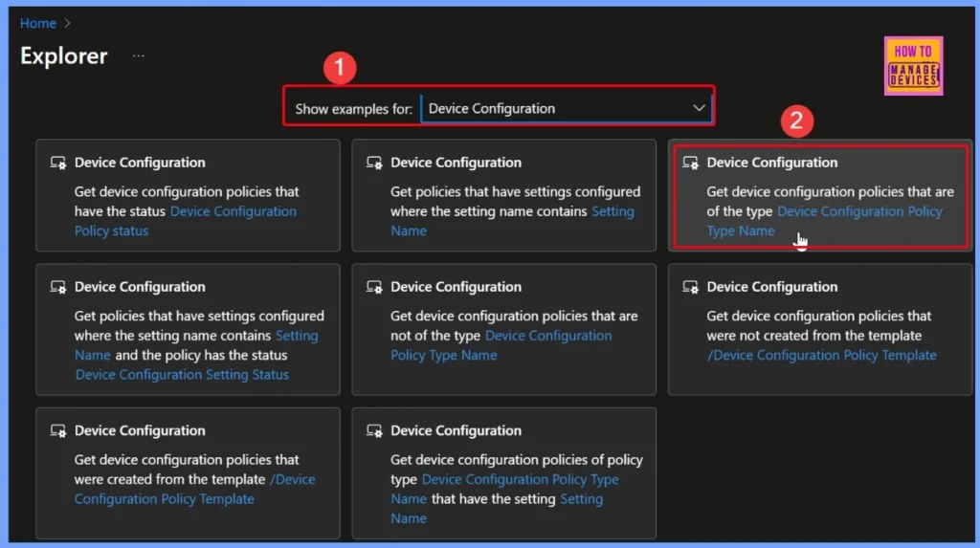The width and height of the screenshot is (980, 548).
Task: Click the Explorer page title
Action: click(x=64, y=55)
